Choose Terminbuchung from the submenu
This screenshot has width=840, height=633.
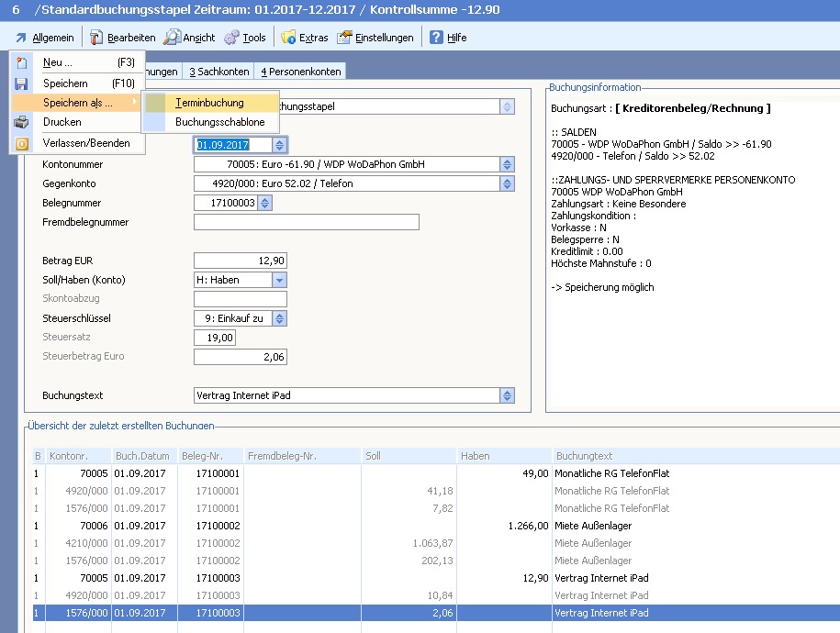tap(209, 103)
